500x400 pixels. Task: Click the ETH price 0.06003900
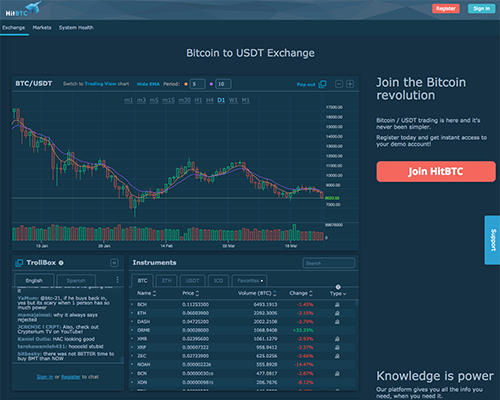(x=195, y=313)
